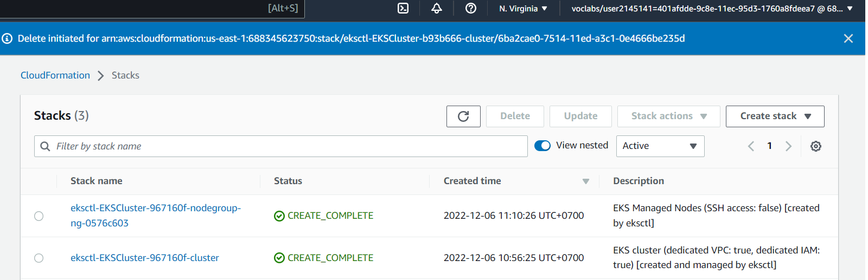The image size is (868, 280).
Task: Sort by Status column header
Action: [288, 181]
